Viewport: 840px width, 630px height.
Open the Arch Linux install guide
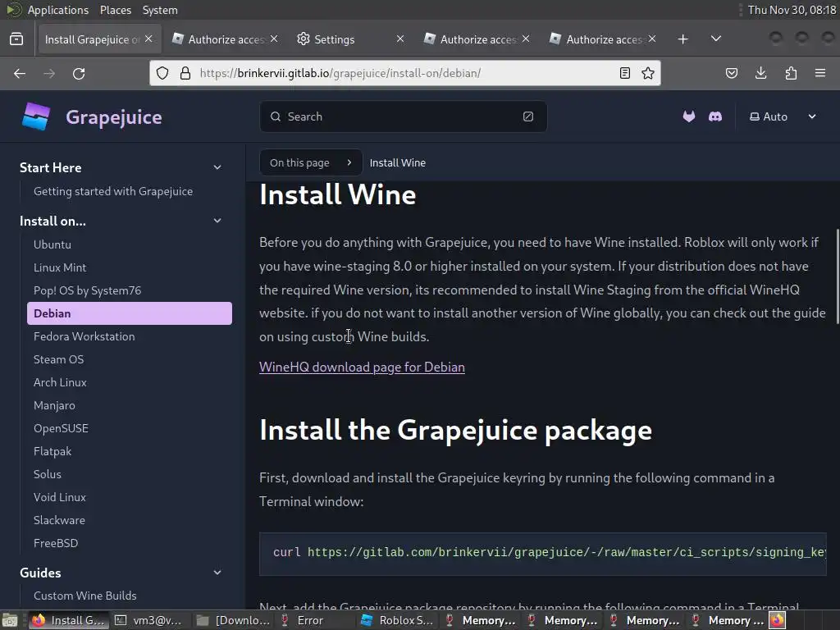pyautogui.click(x=60, y=382)
